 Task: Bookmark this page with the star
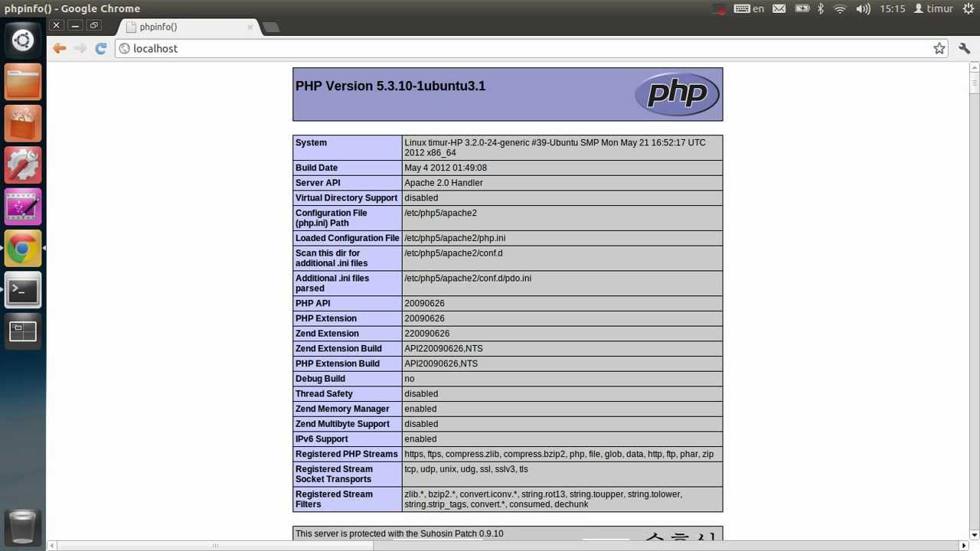click(939, 48)
